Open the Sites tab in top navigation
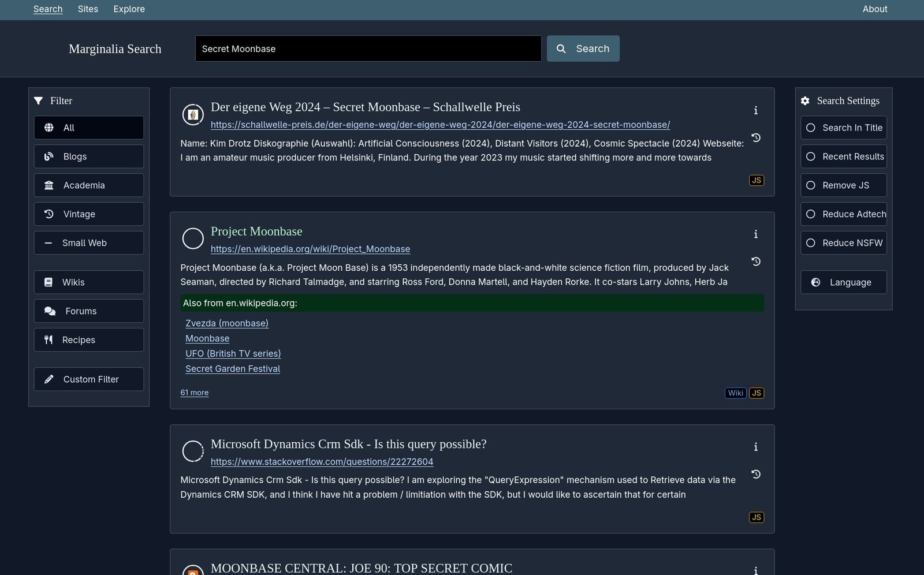 tap(88, 9)
